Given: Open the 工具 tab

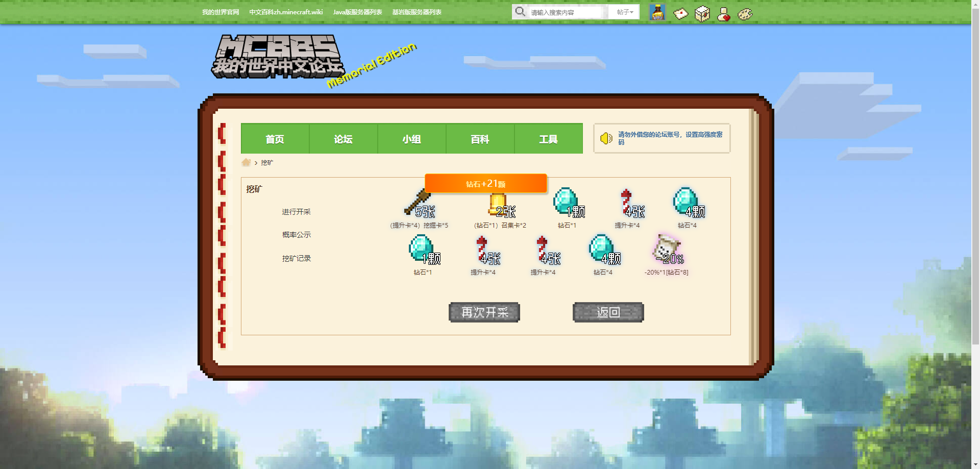Looking at the screenshot, I should (548, 139).
